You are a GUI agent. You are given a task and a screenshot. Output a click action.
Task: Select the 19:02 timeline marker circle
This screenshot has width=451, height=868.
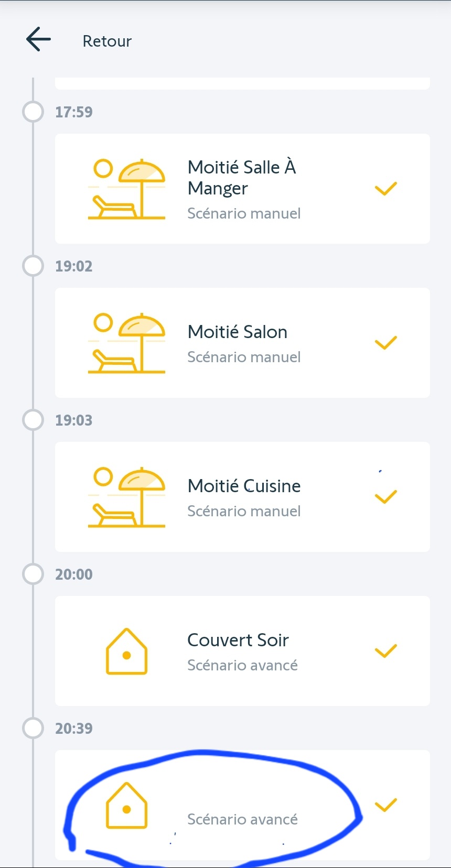click(x=33, y=266)
